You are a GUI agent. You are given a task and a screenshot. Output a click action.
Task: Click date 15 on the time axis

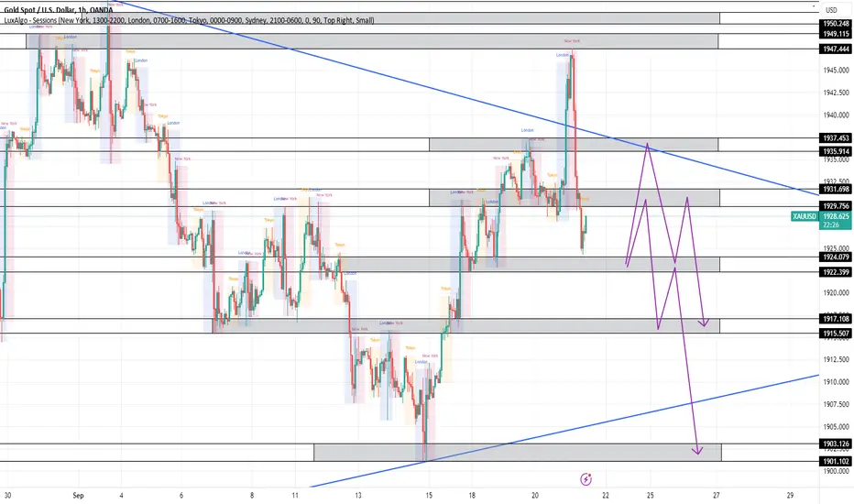point(429,496)
